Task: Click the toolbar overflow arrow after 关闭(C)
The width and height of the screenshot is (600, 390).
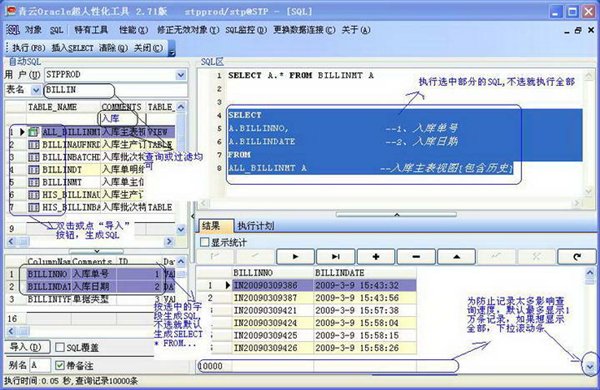Action: point(171,49)
